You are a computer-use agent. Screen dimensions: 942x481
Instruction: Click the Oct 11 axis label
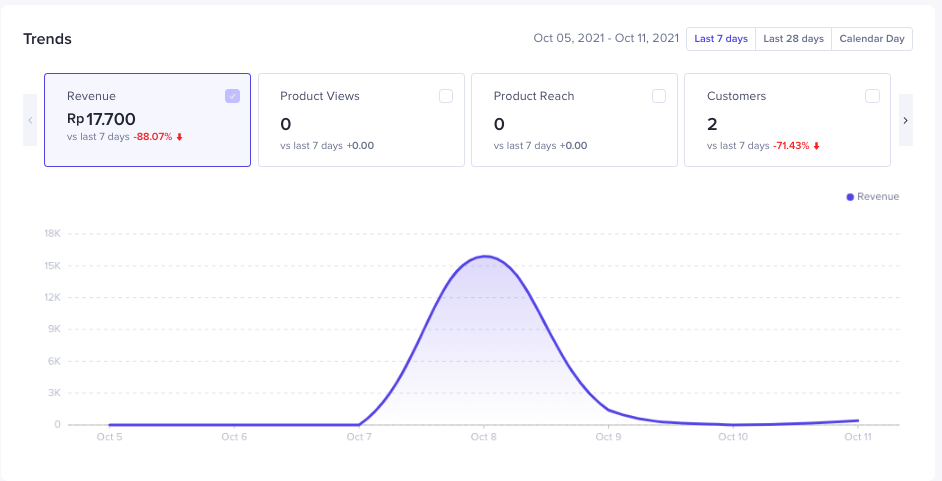[857, 437]
